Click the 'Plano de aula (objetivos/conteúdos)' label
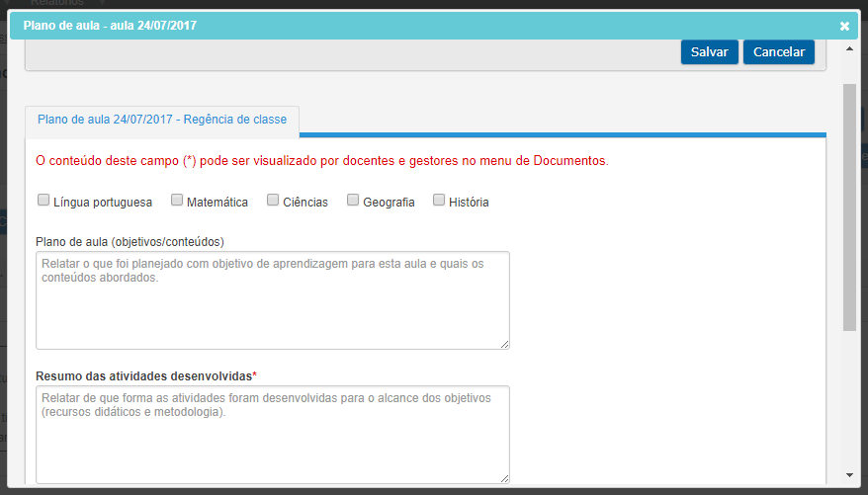The image size is (868, 495). coord(130,242)
